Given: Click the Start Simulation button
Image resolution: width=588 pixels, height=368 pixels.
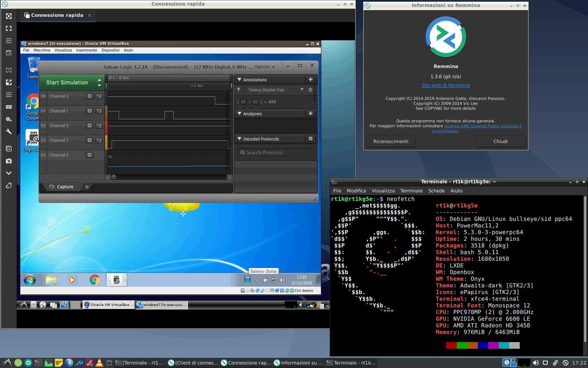Looking at the screenshot, I should [x=67, y=82].
